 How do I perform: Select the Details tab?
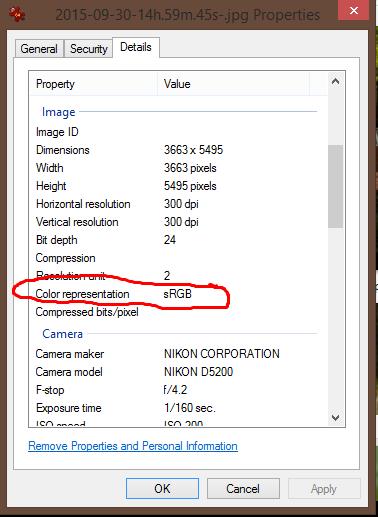[136, 47]
